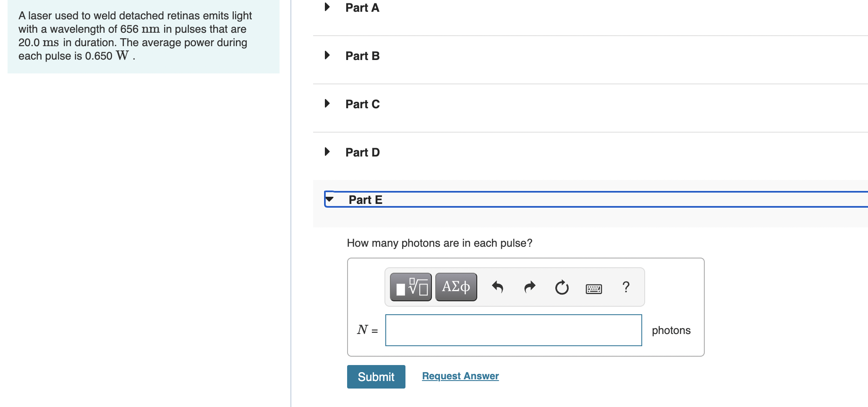The height and width of the screenshot is (407, 868).
Task: Click the undo arrow in the answer toolbar
Action: (497, 287)
